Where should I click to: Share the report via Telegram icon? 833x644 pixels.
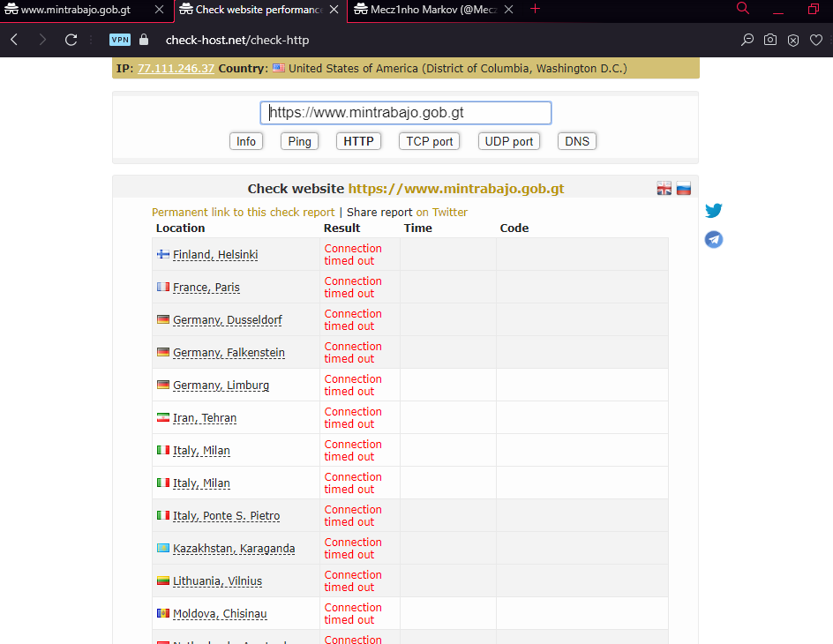coord(713,239)
